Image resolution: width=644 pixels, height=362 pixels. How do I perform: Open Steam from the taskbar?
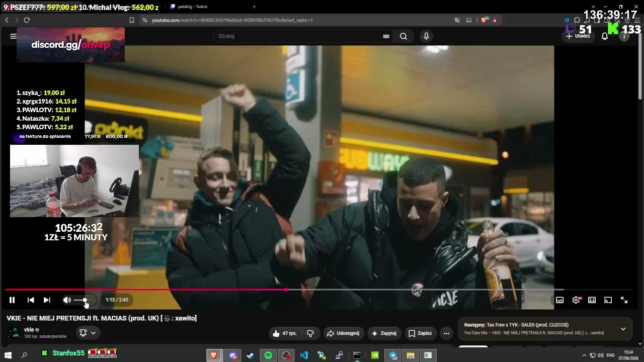coord(250,355)
